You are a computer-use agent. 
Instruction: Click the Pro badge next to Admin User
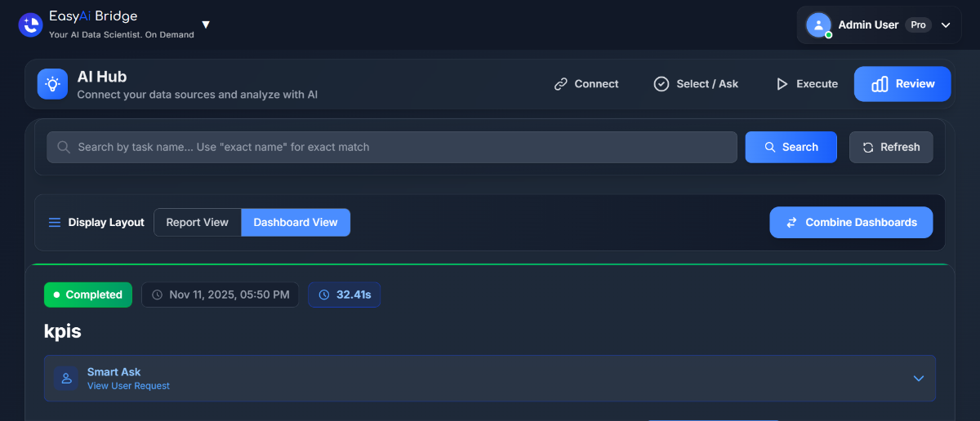click(918, 24)
